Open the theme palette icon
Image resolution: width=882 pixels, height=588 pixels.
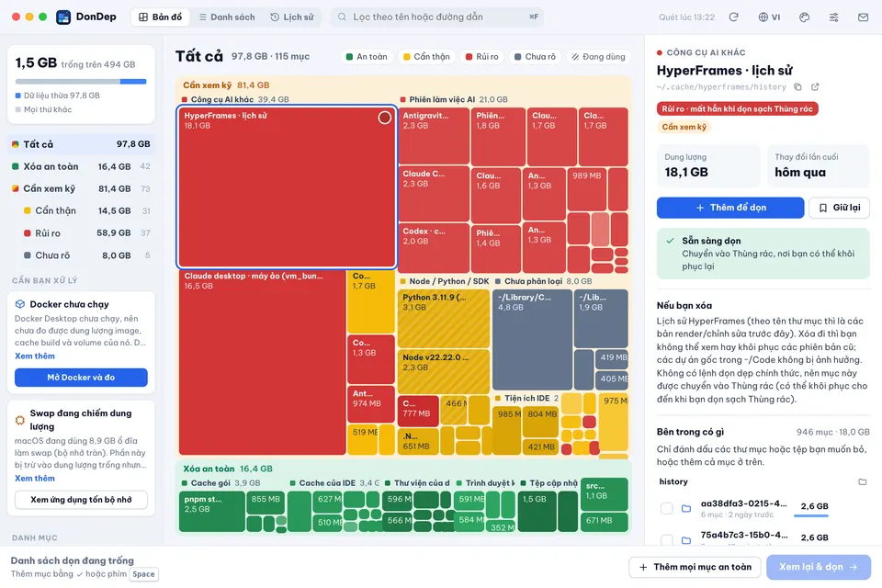tap(805, 17)
